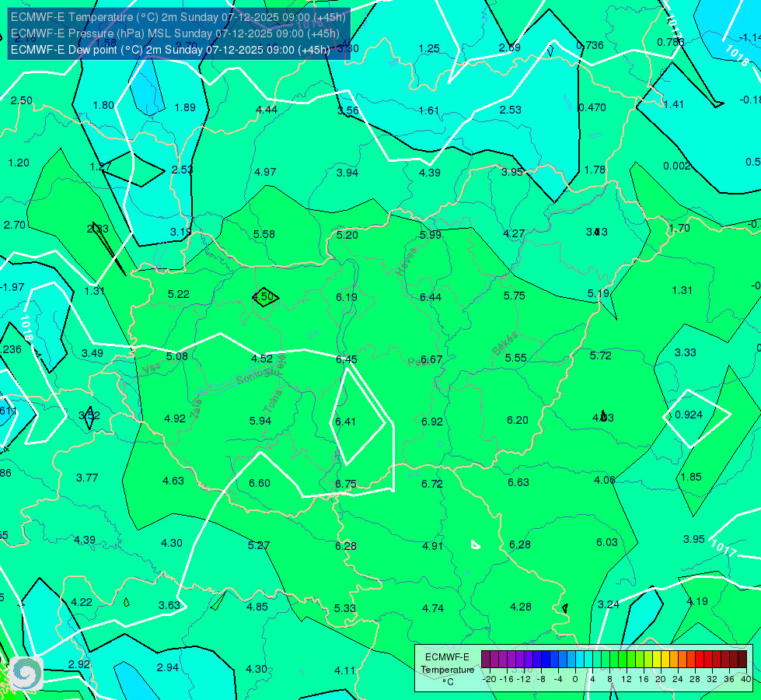Click the -20 °C purple legend swatch
Viewport: 761px width, 700px height.
point(486,659)
